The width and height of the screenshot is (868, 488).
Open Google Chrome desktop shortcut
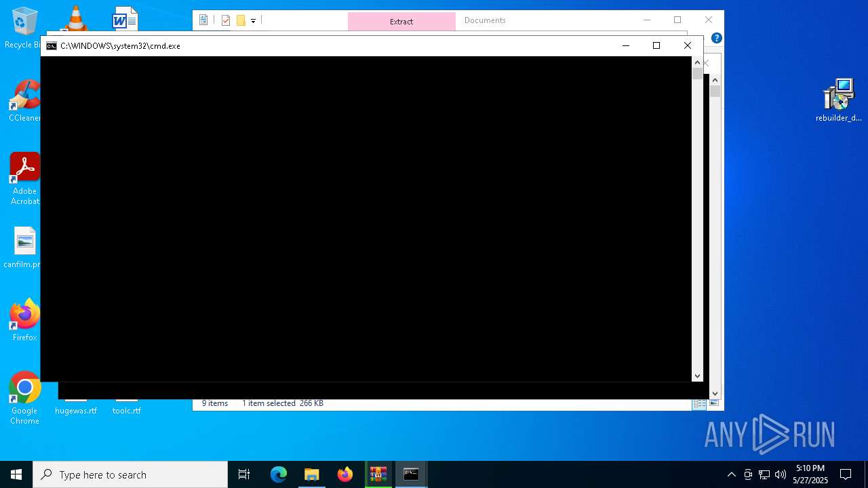(x=24, y=398)
